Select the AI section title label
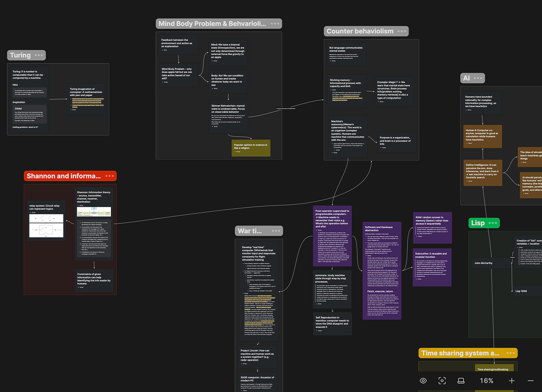The width and height of the screenshot is (542, 392). 466,78
